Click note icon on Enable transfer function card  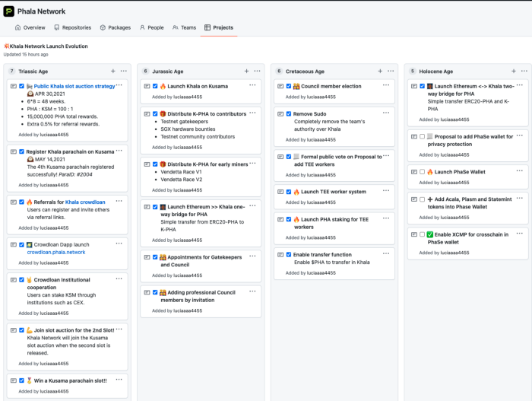280,255
